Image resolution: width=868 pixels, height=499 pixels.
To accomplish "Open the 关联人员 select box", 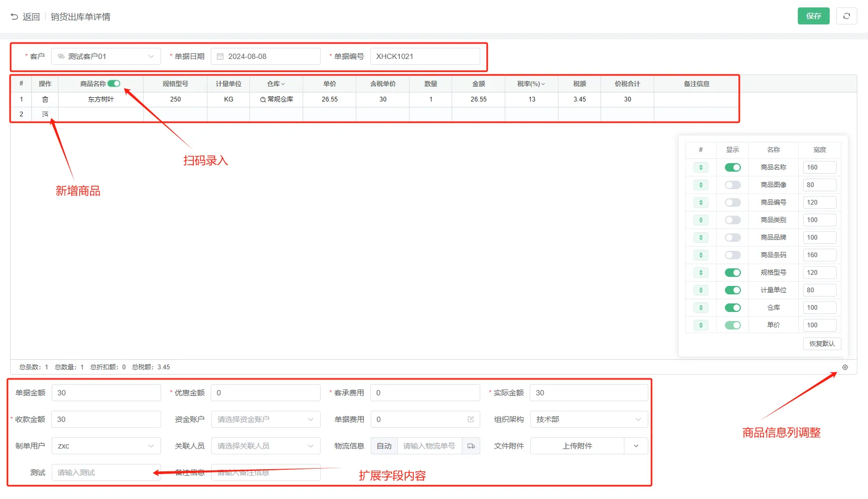I will (x=266, y=446).
